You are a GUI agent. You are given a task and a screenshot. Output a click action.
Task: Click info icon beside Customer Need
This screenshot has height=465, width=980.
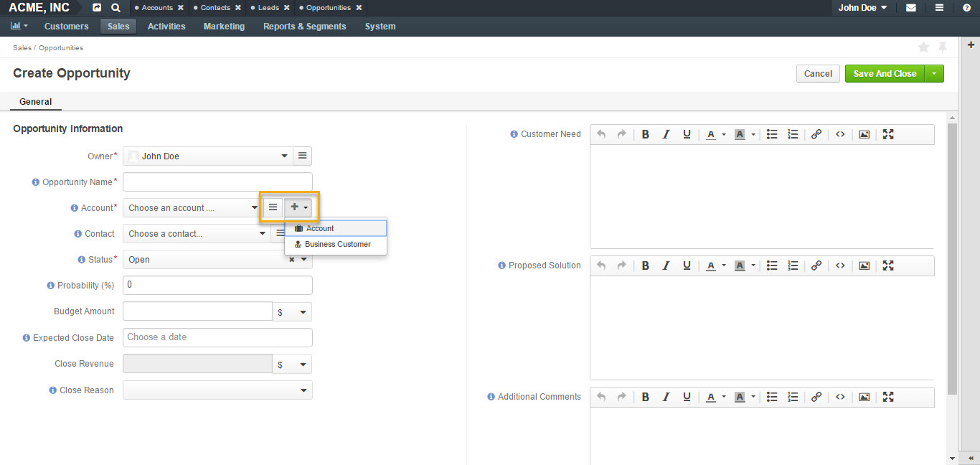[514, 134]
